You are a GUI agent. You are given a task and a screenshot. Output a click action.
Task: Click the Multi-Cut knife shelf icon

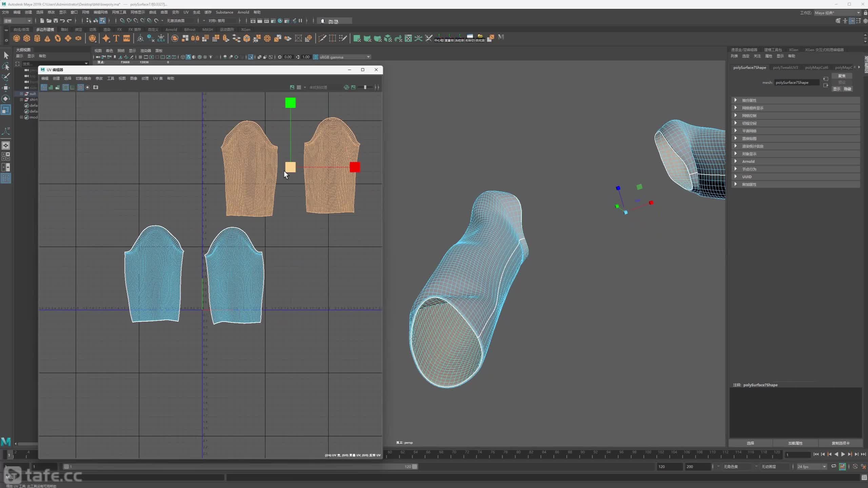tap(322, 38)
